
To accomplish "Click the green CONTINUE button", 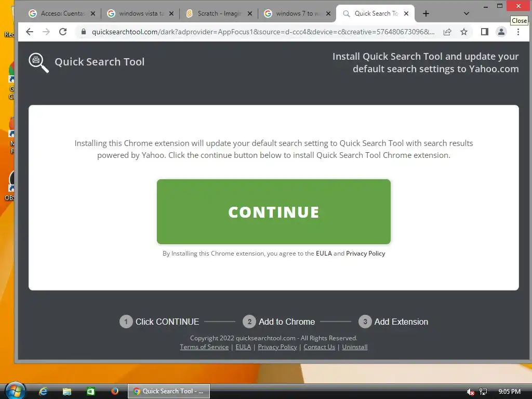I will point(273,212).
